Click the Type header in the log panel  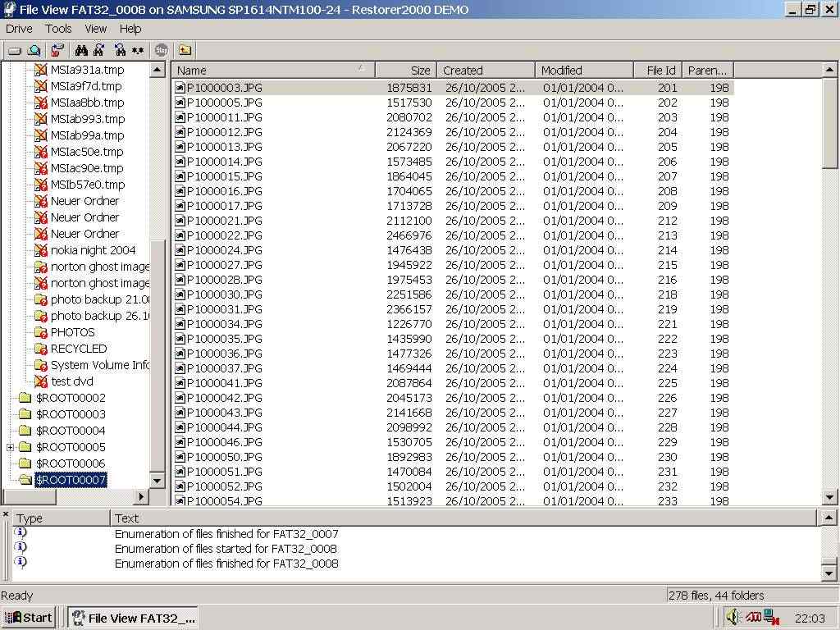pyautogui.click(x=61, y=518)
